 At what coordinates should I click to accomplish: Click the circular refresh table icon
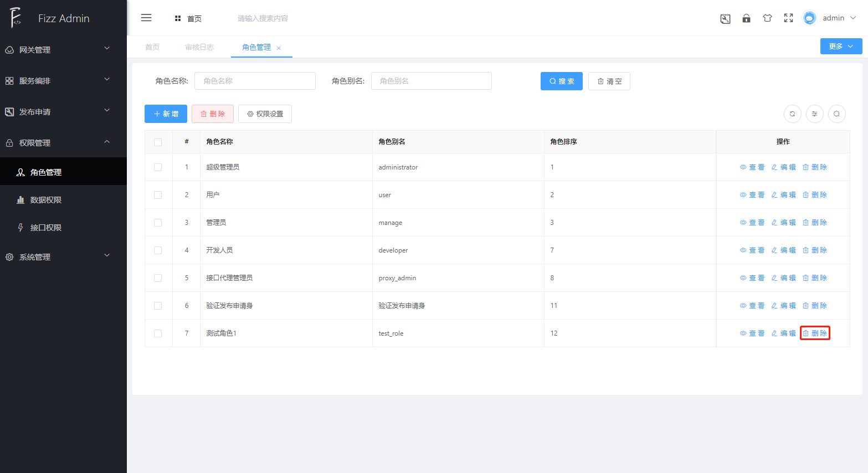[792, 114]
